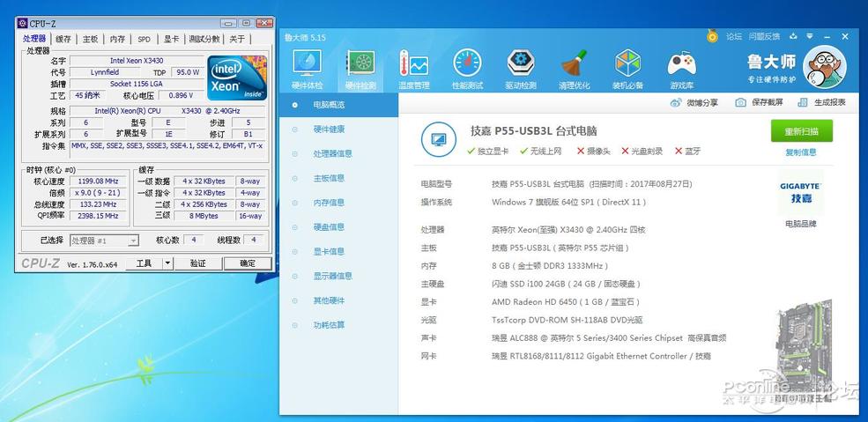Open the 处理器 #1 selection dropdown in CPU-Z
The height and width of the screenshot is (422, 868).
click(104, 241)
